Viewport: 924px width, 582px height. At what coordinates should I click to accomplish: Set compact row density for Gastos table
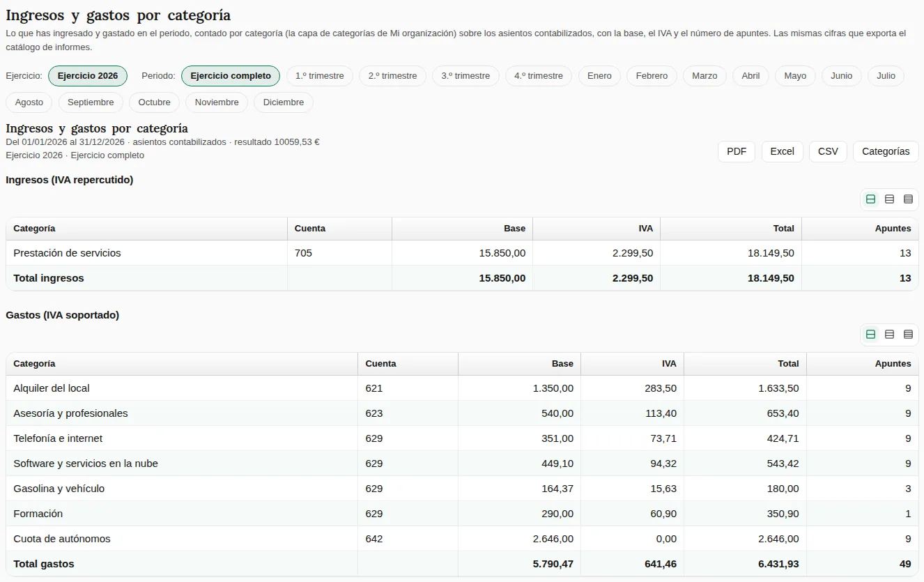908,335
